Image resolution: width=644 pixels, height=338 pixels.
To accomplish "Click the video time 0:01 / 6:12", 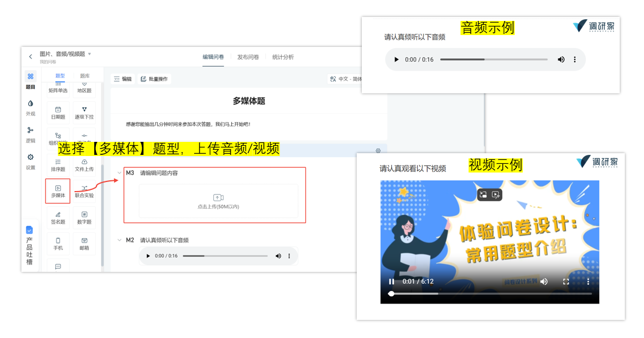I will [418, 281].
